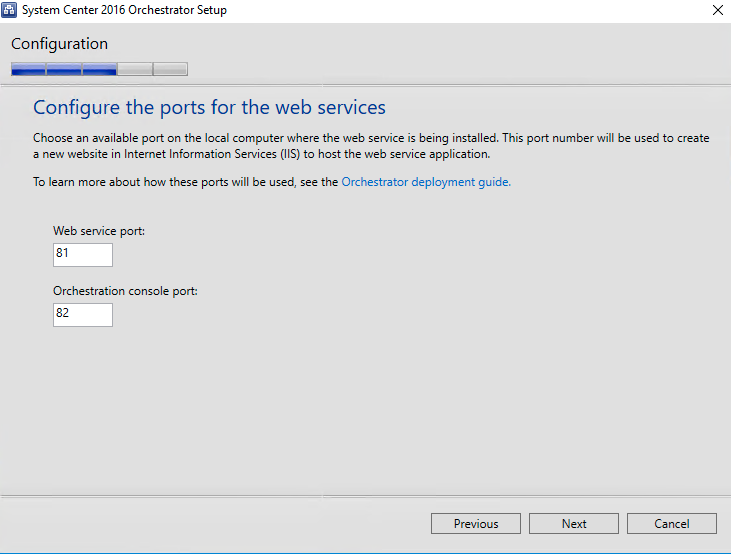731x554 pixels.
Task: Click the fourth empty progress segment
Action: coord(135,70)
